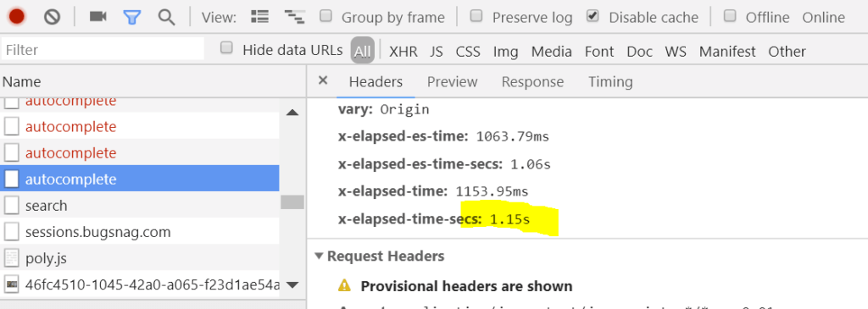Open the Timing tab
Viewport: 868px width, 309px height.
pyautogui.click(x=610, y=82)
